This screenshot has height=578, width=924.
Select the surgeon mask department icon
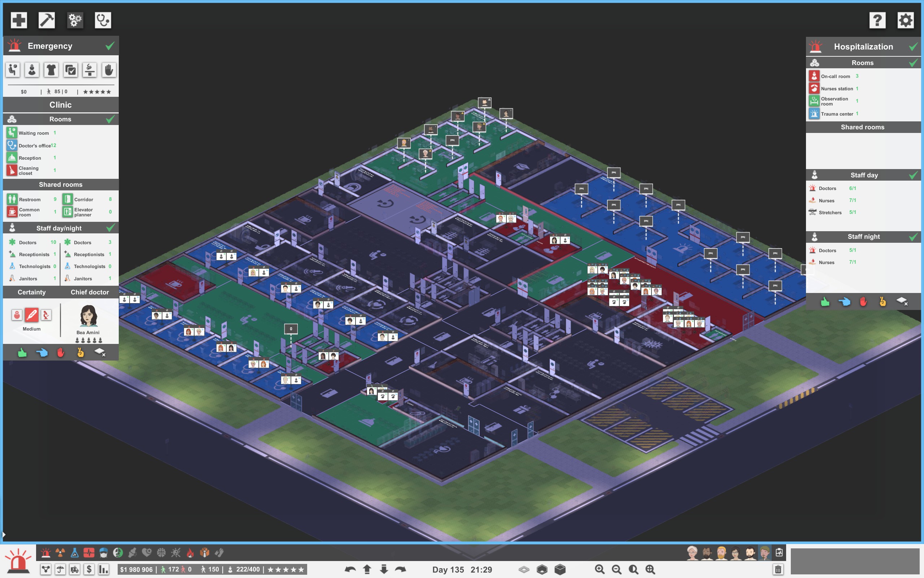(104, 552)
